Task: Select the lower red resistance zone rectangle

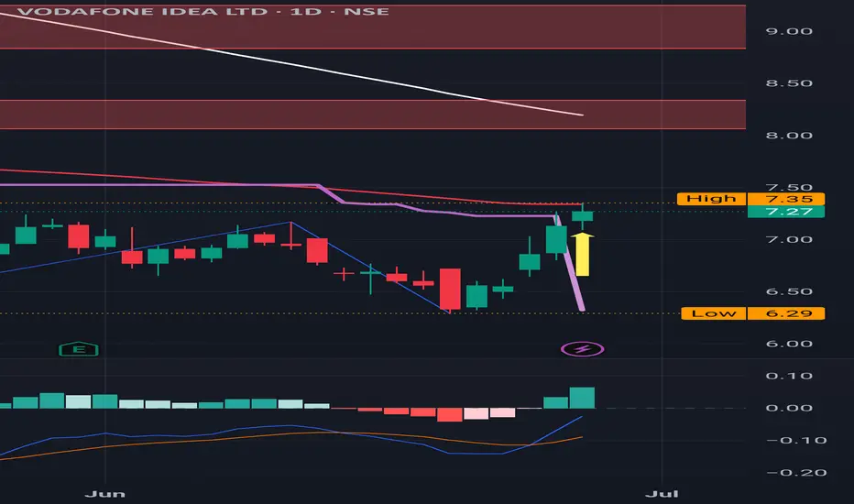Action: (x=373, y=115)
